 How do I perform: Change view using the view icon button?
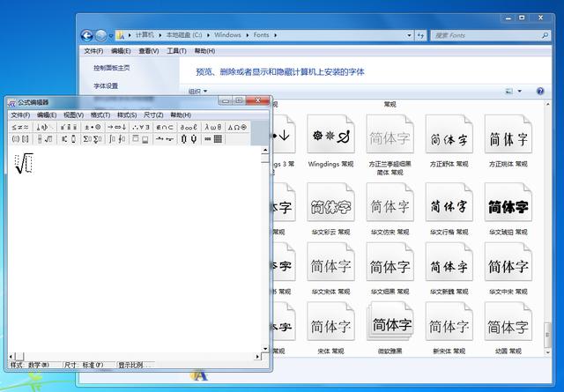[x=509, y=92]
